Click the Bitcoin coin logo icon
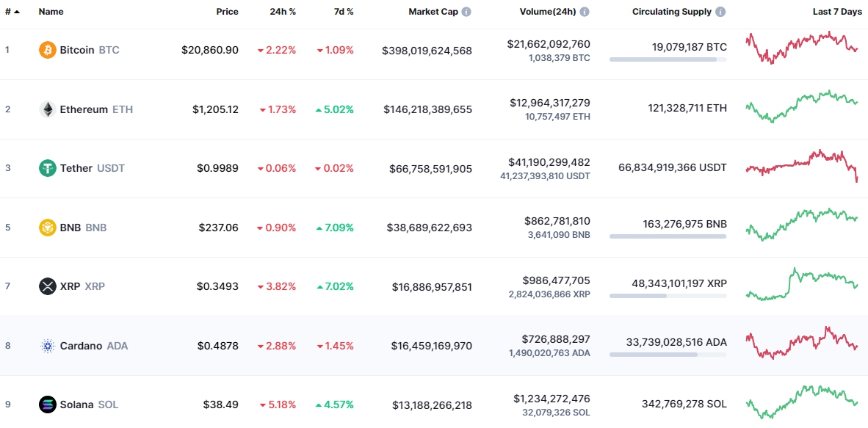This screenshot has width=868, height=428. 48,50
